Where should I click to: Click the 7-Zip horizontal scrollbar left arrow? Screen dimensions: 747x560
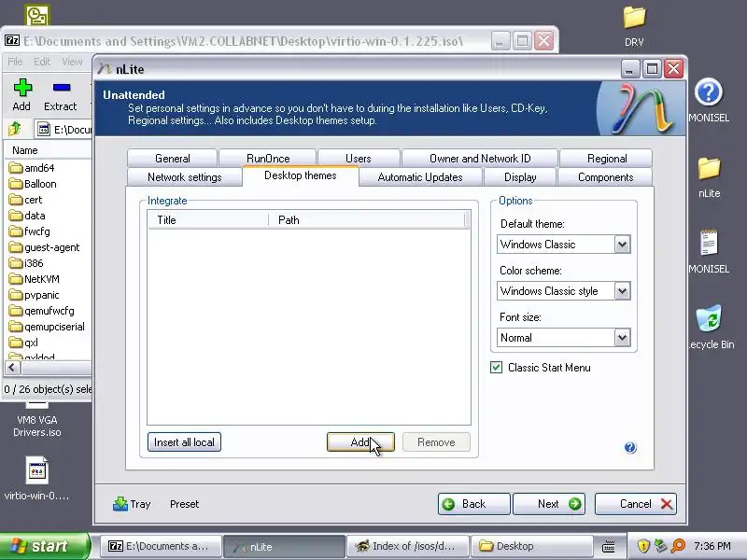tap(12, 367)
